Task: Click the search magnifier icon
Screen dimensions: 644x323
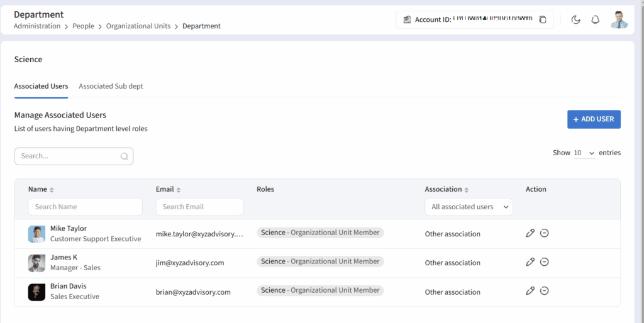Action: (124, 156)
